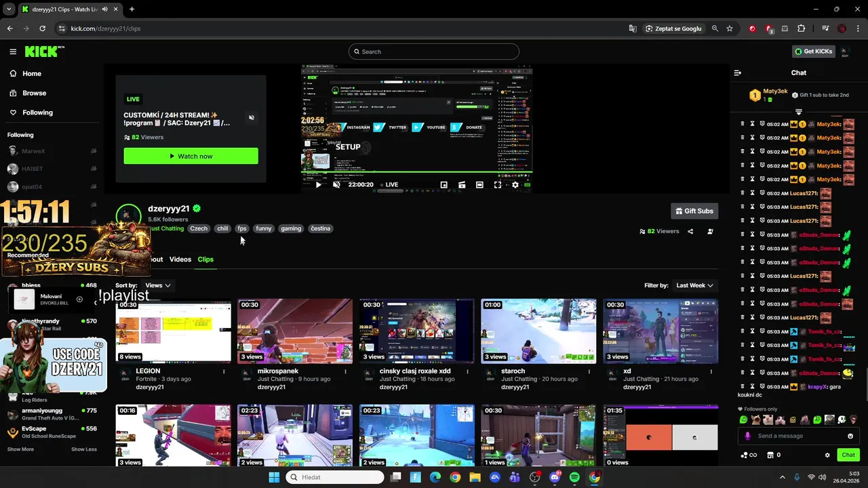Click the channel points icon in chat

click(x=748, y=455)
